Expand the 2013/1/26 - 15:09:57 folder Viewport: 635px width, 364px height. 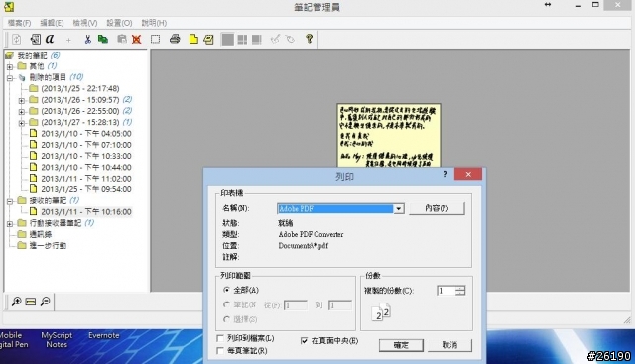22,100
